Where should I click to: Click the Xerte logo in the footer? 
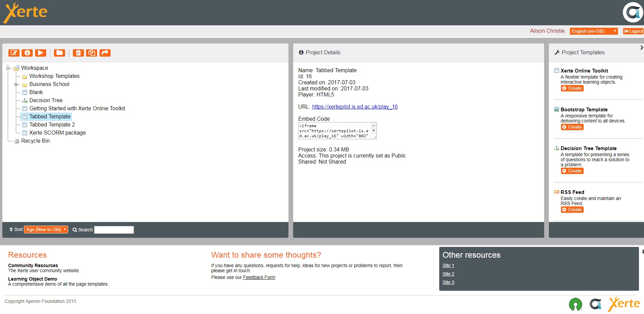pos(624,304)
